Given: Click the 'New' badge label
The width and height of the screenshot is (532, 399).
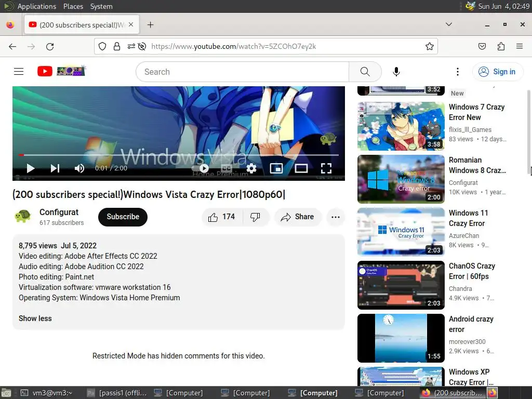Looking at the screenshot, I should pyautogui.click(x=457, y=94).
